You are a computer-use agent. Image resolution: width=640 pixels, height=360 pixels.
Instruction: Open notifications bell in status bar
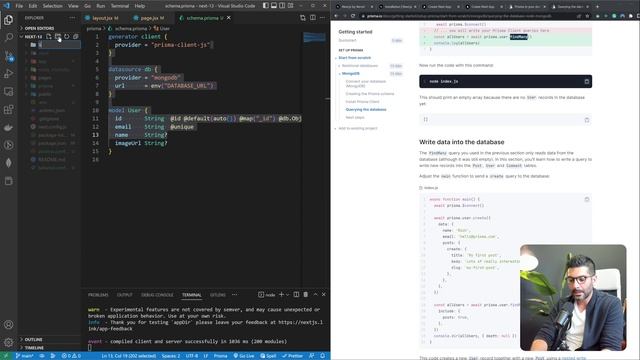click(322, 356)
